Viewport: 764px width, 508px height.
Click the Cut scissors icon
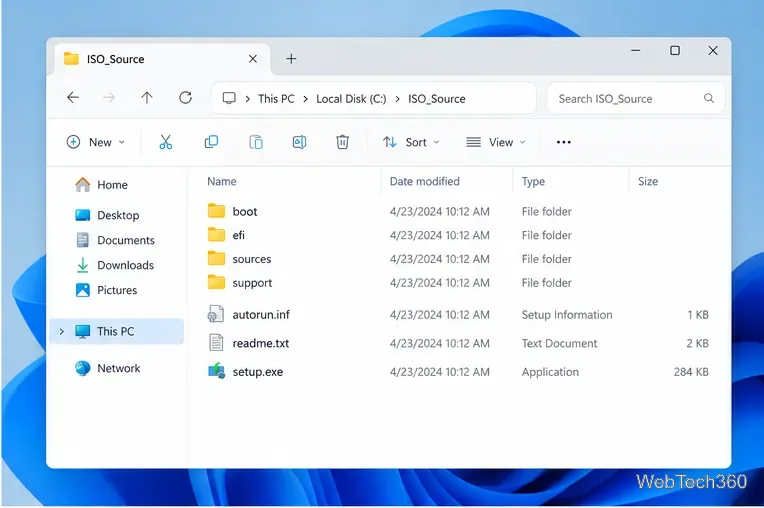point(166,142)
